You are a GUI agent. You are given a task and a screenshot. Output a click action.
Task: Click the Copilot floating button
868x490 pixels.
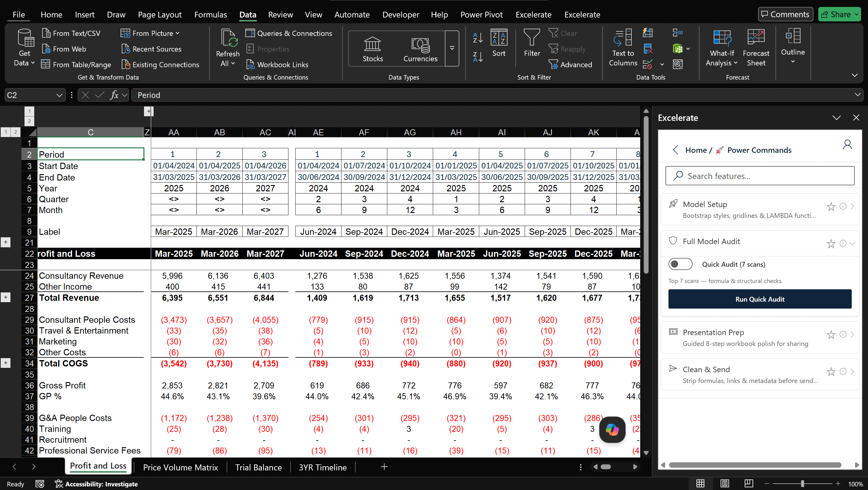pyautogui.click(x=612, y=430)
